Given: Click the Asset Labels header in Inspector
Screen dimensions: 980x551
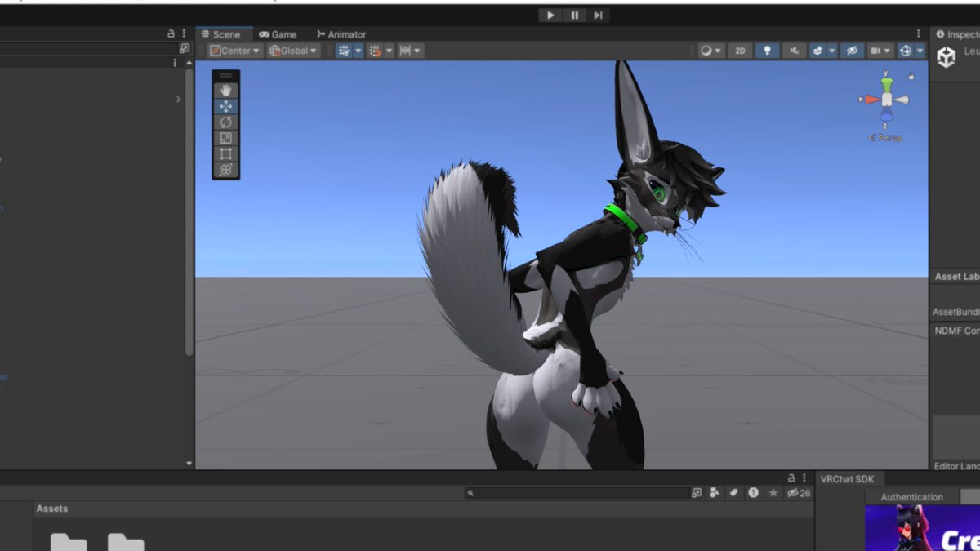Looking at the screenshot, I should tap(957, 277).
